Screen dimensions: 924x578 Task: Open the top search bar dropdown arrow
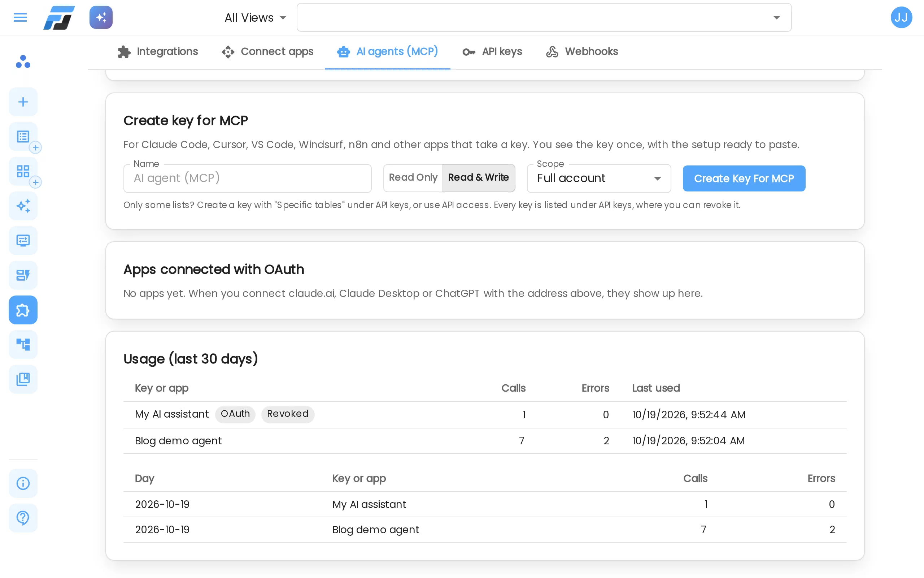pyautogui.click(x=776, y=18)
